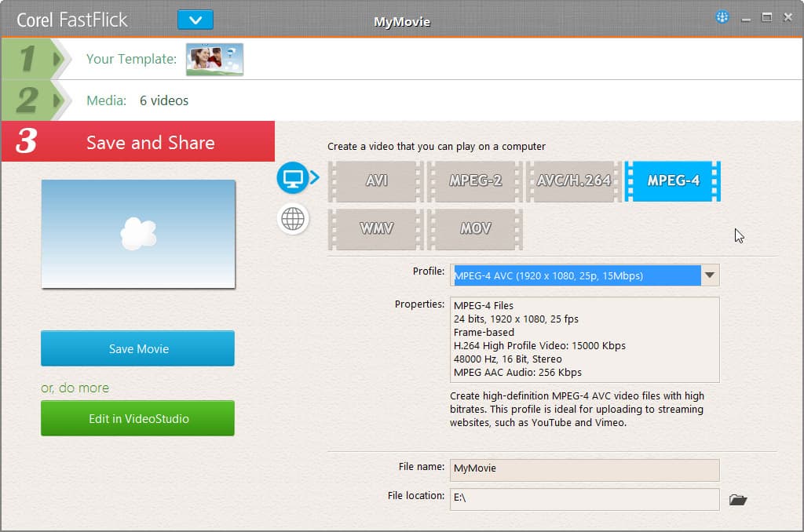The image size is (804, 532).
Task: Click the cloud preview thumbnail
Action: pos(138,234)
